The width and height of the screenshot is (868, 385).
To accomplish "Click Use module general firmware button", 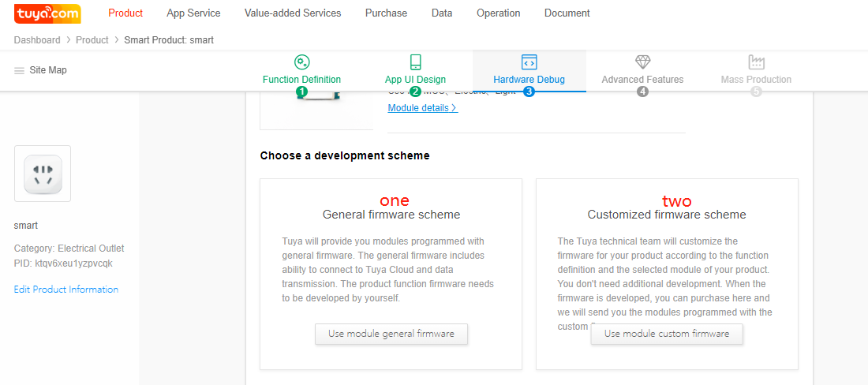I will point(391,334).
